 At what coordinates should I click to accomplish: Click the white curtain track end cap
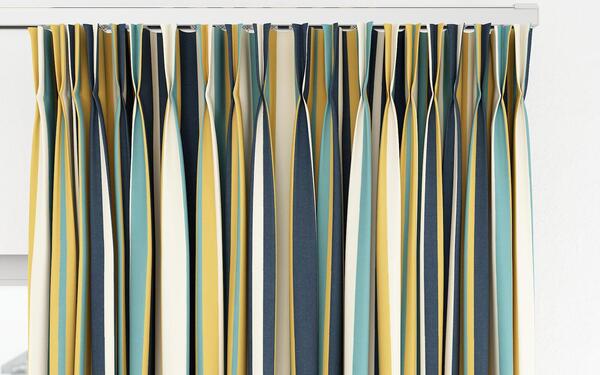pyautogui.click(x=526, y=15)
